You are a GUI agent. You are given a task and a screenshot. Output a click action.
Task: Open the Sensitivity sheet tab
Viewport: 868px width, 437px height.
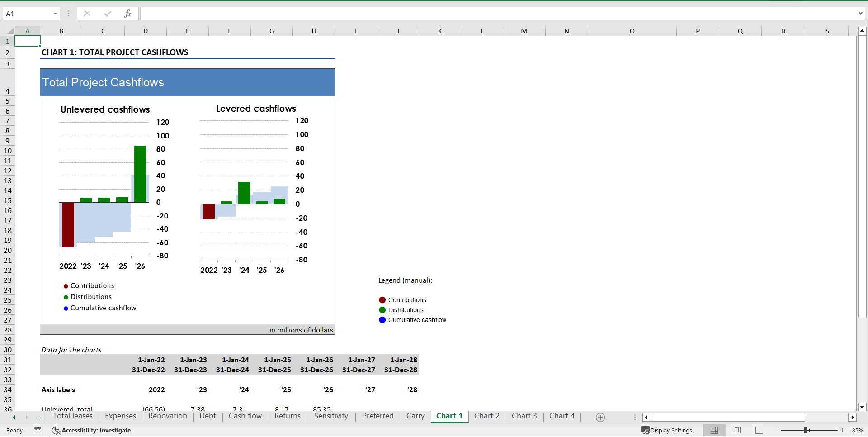click(331, 416)
